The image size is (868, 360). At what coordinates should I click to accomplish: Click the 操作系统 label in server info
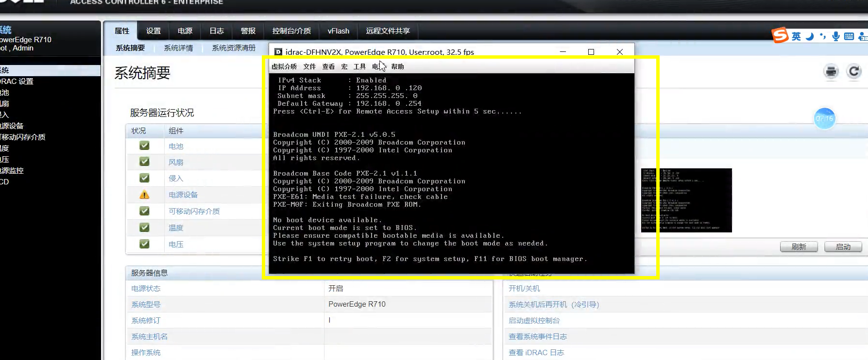coord(146,352)
